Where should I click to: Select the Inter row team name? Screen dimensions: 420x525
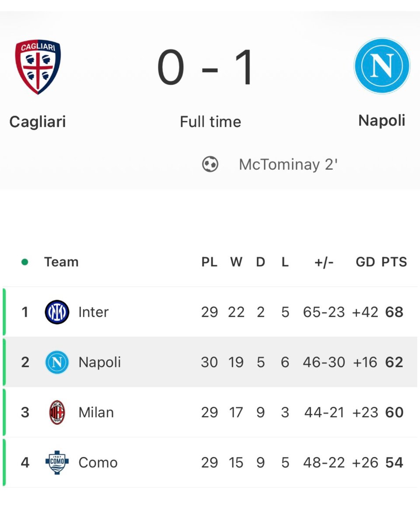click(x=93, y=312)
